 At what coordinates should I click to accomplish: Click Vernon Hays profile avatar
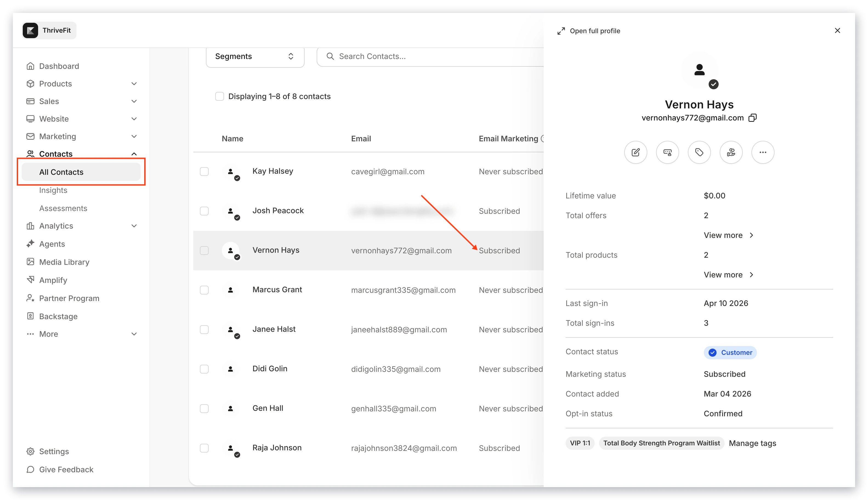pos(699,70)
